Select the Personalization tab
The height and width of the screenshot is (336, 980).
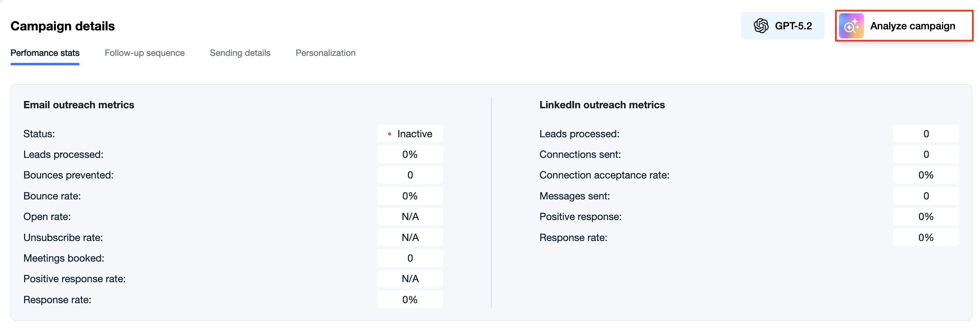pos(326,53)
